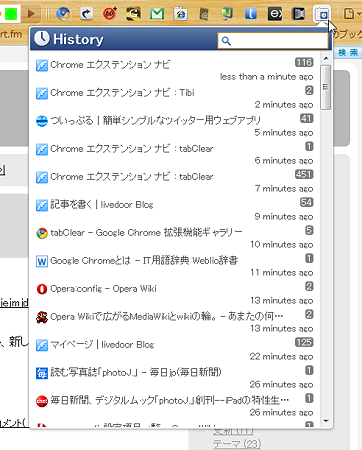
Task: Click the IE Tab clipboard extension icon
Action: click(180, 14)
